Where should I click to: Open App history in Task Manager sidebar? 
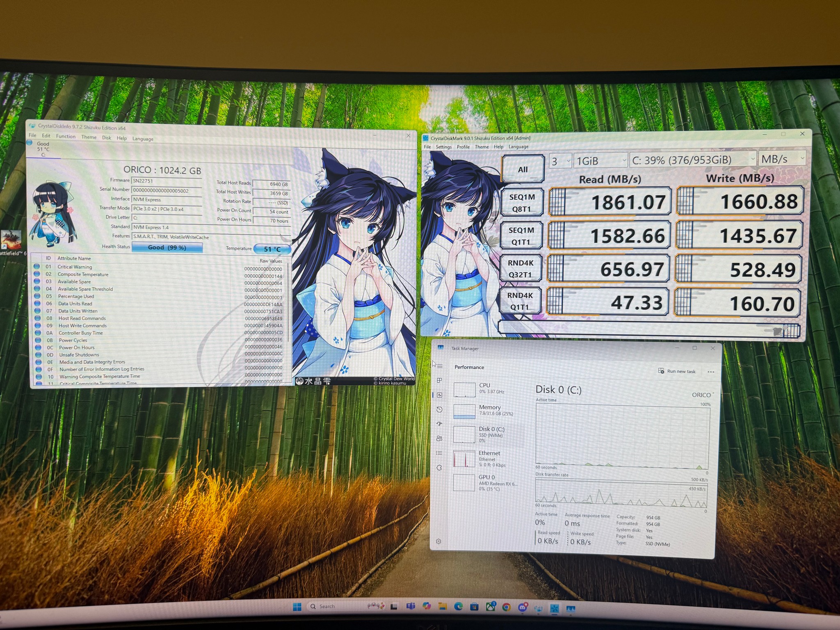440,409
